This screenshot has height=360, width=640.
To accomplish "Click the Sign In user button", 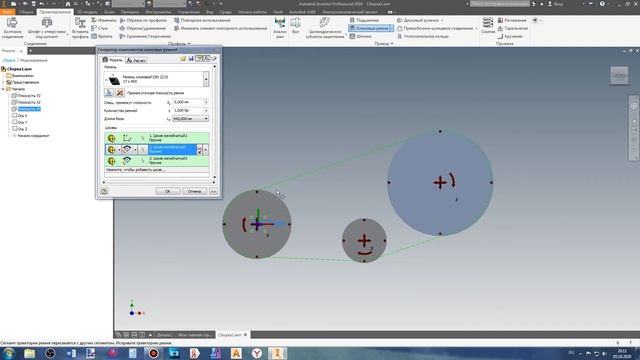I will tap(555, 4).
